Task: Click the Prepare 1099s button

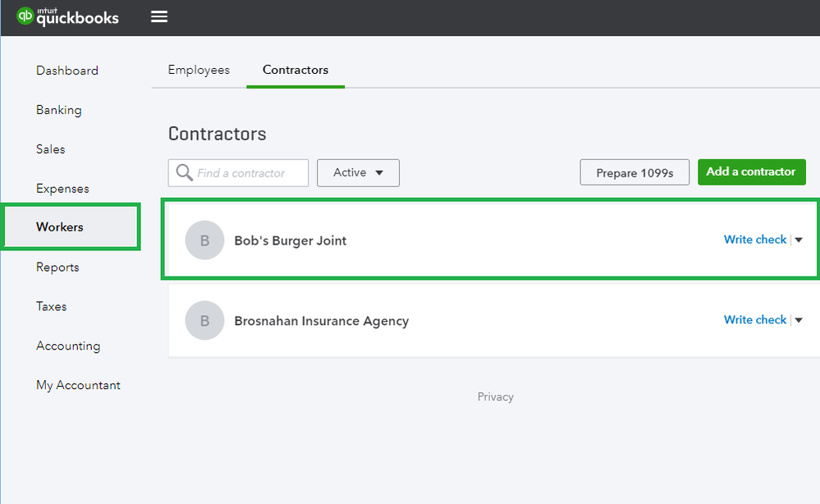Action: pyautogui.click(x=634, y=173)
